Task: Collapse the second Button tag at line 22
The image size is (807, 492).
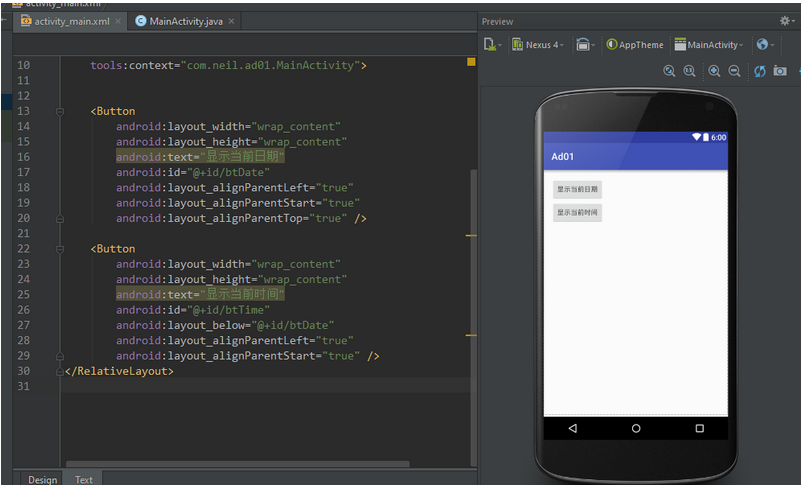Action: 61,249
